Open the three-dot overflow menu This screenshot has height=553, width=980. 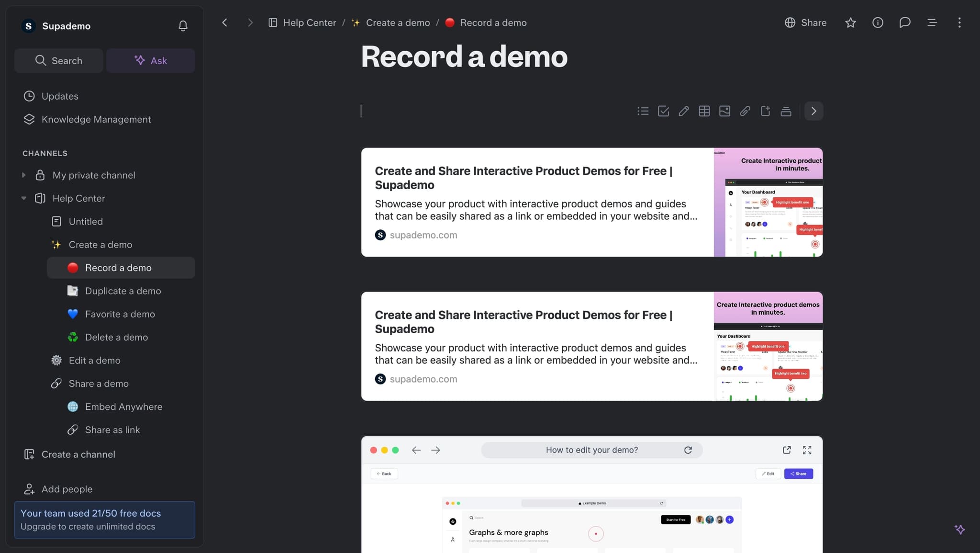(x=959, y=23)
